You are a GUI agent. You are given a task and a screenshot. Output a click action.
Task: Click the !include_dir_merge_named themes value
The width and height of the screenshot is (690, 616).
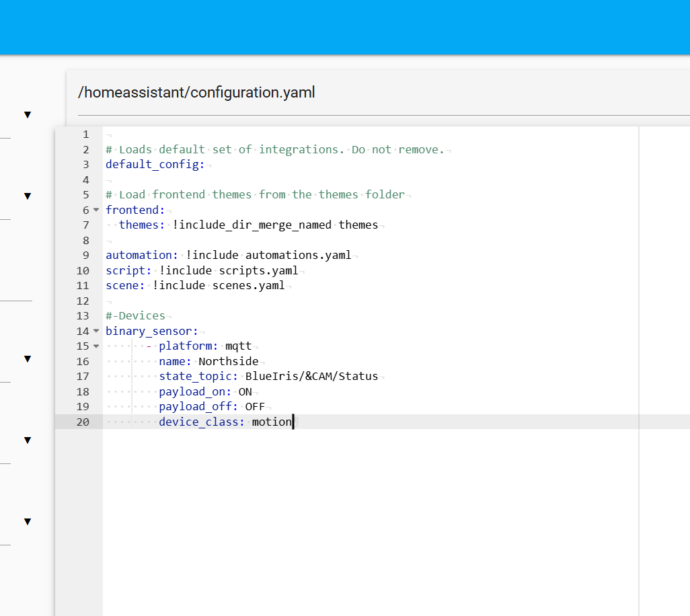[x=275, y=225]
